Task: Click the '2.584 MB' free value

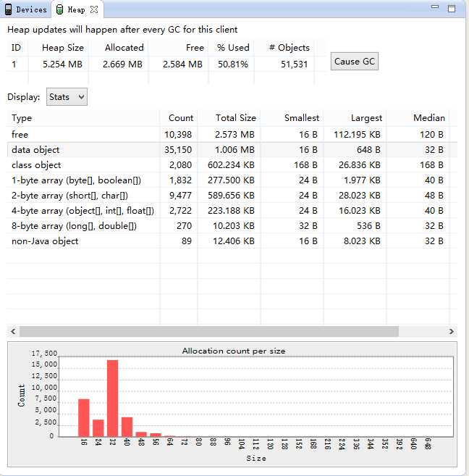Action: point(182,64)
